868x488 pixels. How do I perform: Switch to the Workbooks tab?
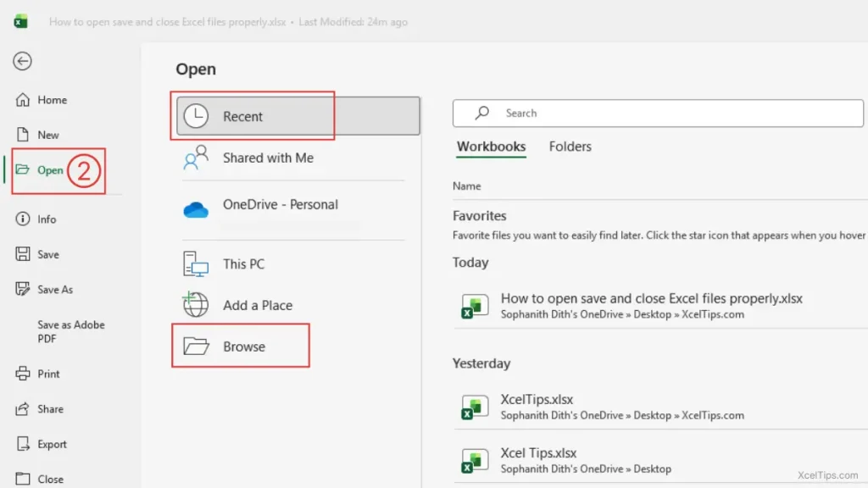(491, 146)
